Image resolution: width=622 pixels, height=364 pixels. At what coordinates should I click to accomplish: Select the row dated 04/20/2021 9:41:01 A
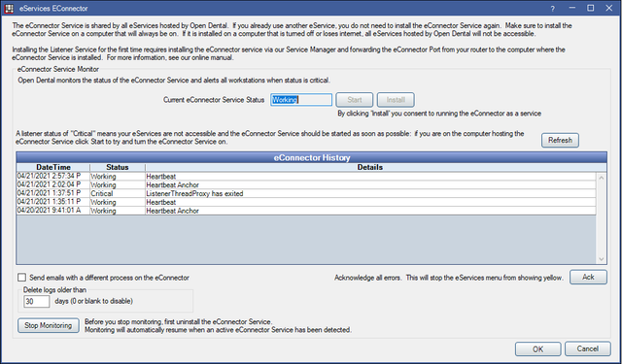click(306, 211)
